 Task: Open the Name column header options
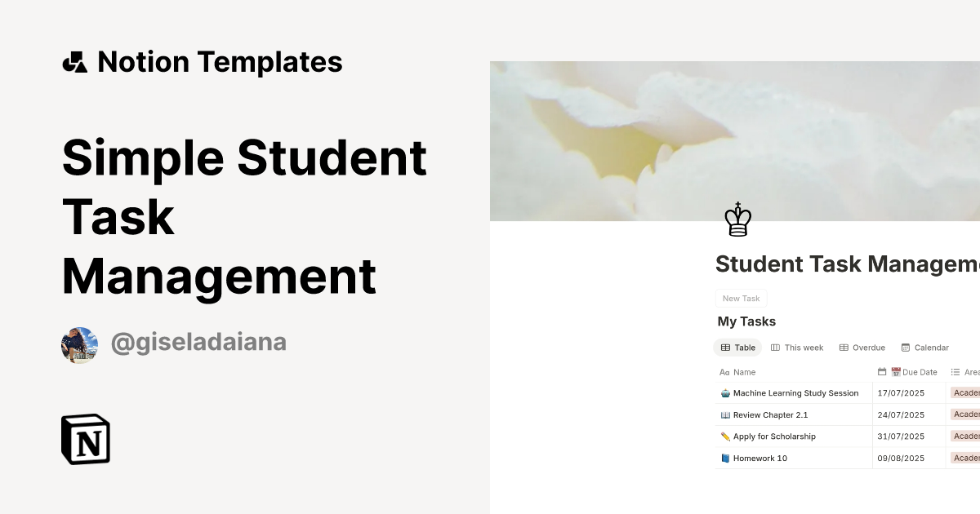click(x=743, y=371)
